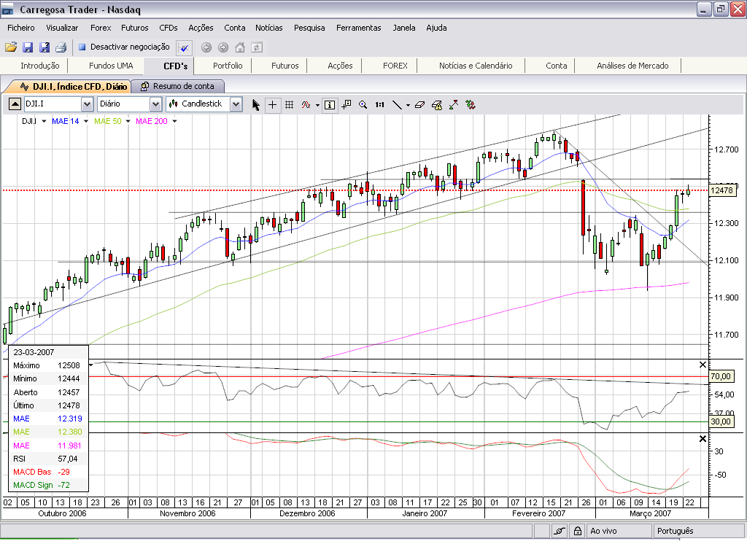Click the RSI 70,00 level marker
Image resolution: width=747 pixels, height=560 pixels.
tap(720, 376)
